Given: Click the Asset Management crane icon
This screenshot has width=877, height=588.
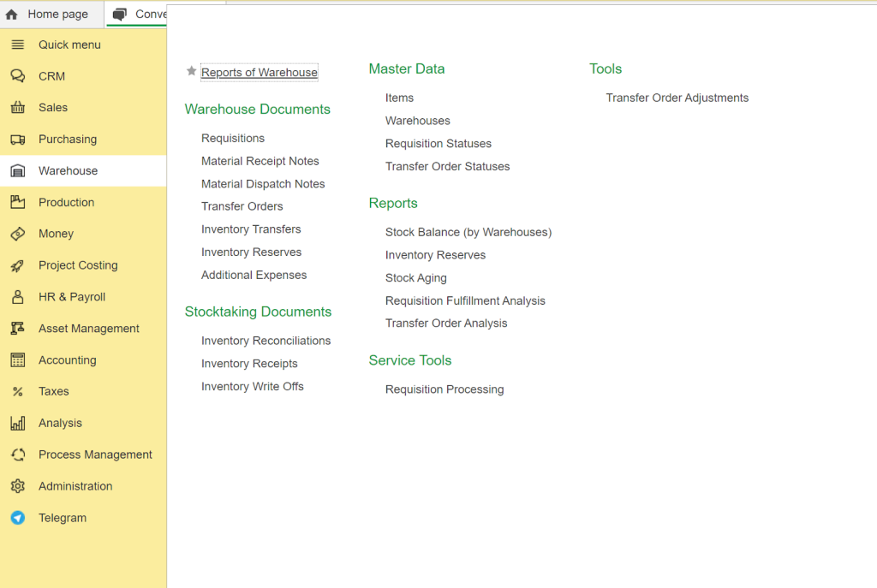Looking at the screenshot, I should (18, 329).
